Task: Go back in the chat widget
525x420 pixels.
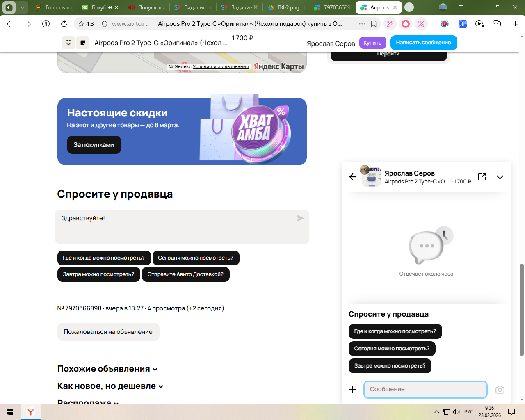Action: coord(353,177)
